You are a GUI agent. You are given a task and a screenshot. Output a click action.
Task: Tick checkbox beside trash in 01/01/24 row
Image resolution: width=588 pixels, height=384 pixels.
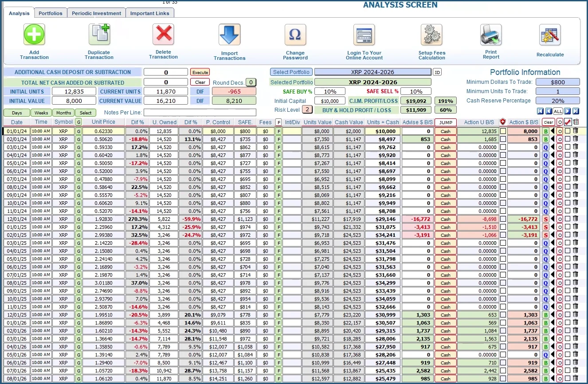coord(568,131)
